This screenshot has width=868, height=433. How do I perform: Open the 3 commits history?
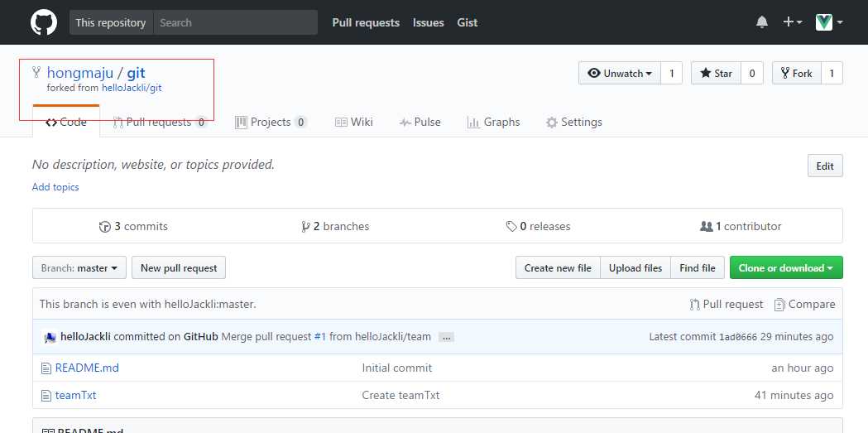pos(133,226)
